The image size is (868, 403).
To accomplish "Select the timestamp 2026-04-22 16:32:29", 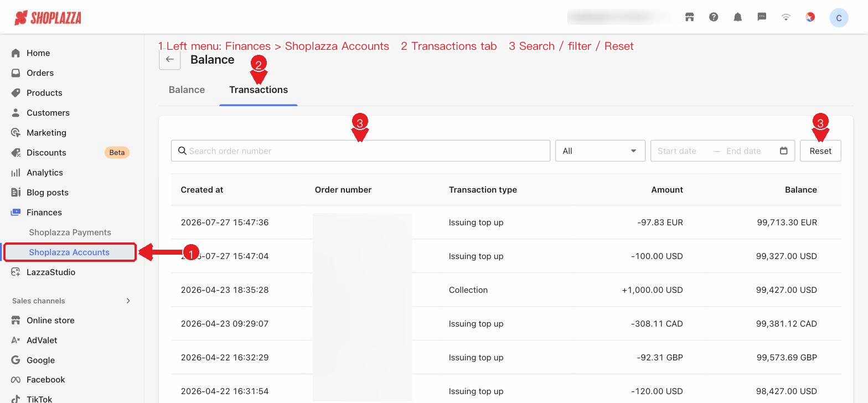I will point(225,358).
